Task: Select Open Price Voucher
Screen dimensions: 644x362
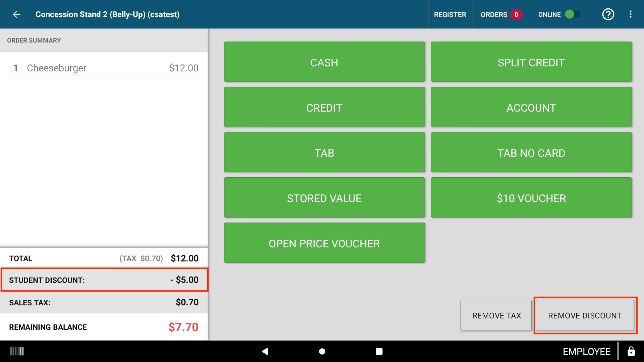Action: pos(324,243)
